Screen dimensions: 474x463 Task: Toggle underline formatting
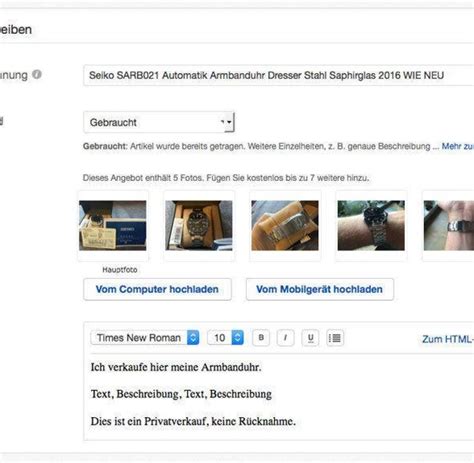click(310, 338)
